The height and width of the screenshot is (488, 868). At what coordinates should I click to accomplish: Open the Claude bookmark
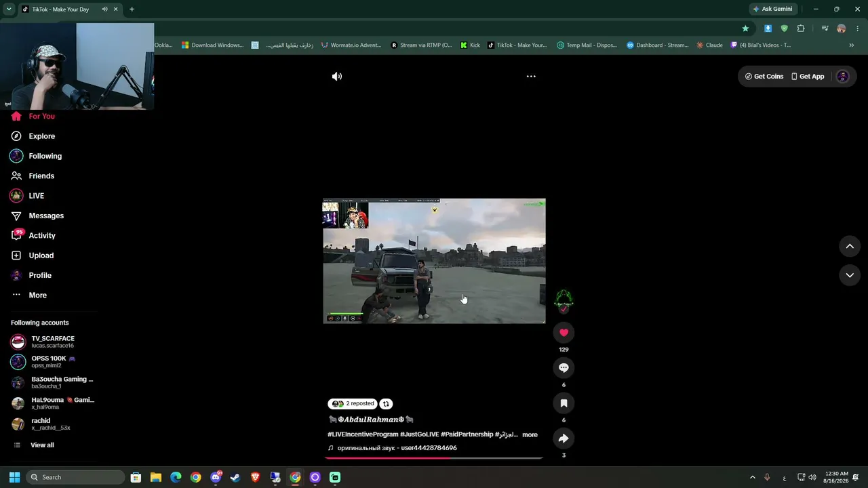709,45
